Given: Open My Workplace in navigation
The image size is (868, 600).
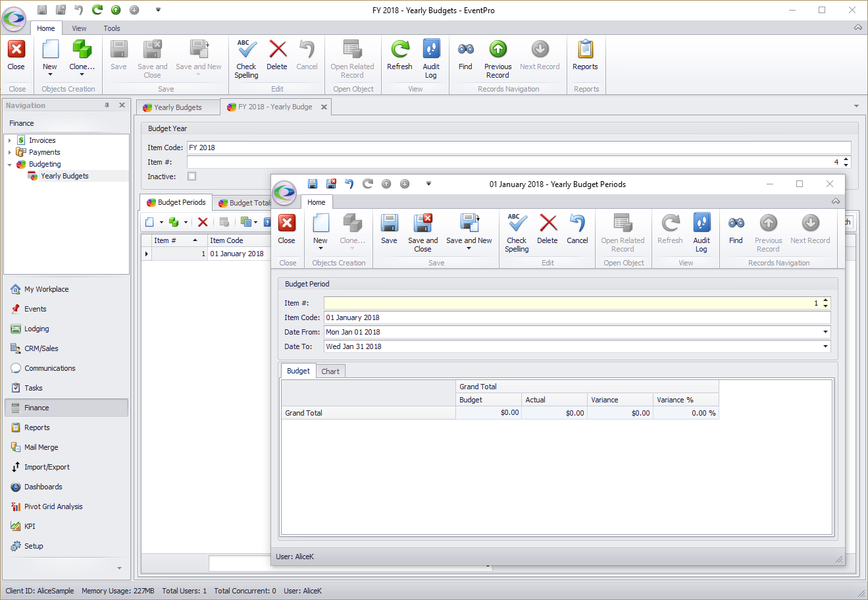Looking at the screenshot, I should click(x=46, y=289).
